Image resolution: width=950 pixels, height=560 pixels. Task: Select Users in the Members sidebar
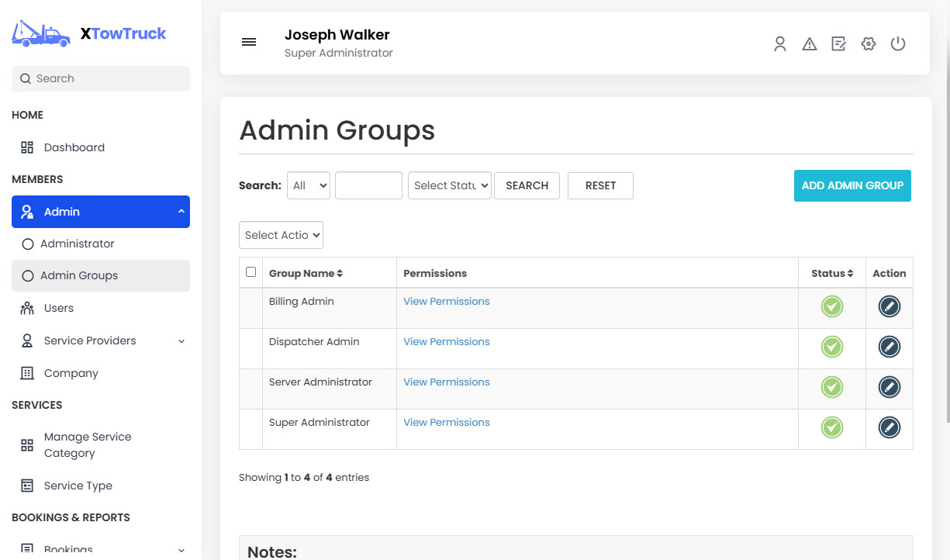57,308
